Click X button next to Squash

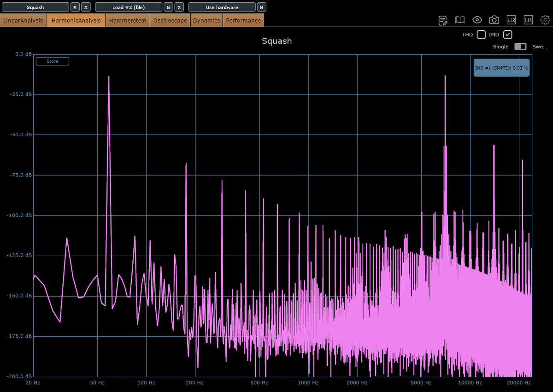click(86, 7)
